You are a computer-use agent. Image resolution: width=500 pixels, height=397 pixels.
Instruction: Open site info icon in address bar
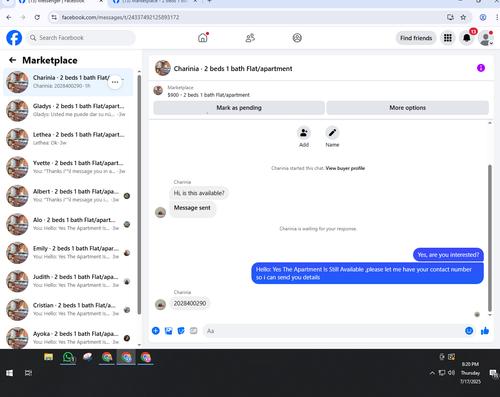click(54, 17)
